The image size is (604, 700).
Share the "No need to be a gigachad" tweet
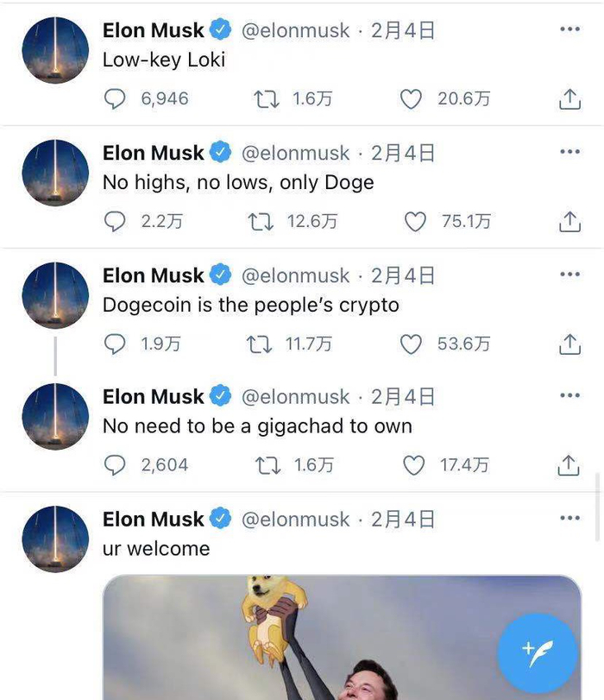pos(569,465)
